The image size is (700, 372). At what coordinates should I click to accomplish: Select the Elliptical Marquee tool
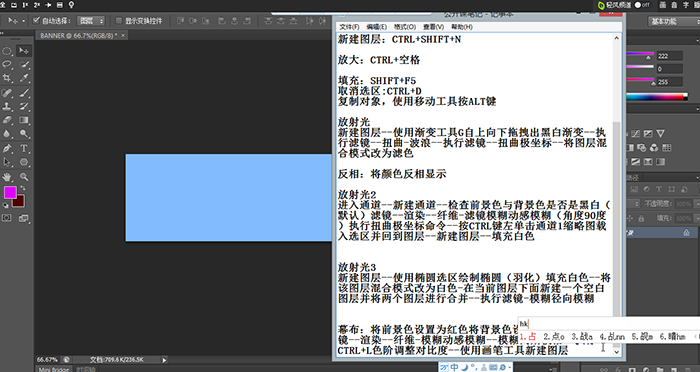(x=7, y=51)
